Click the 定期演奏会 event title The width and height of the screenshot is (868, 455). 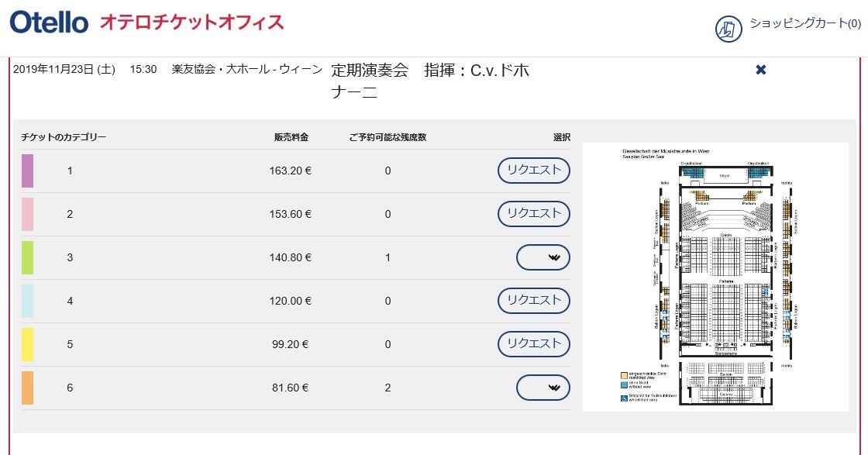tap(370, 71)
